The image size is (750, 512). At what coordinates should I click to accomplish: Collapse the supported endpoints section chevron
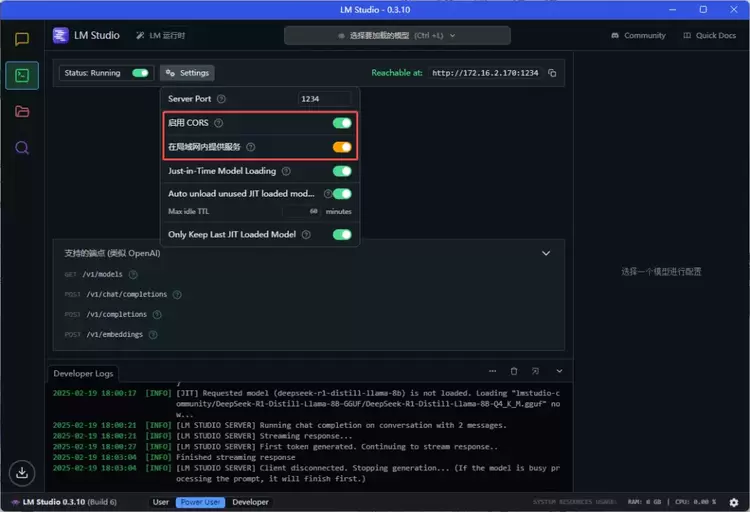coord(546,254)
